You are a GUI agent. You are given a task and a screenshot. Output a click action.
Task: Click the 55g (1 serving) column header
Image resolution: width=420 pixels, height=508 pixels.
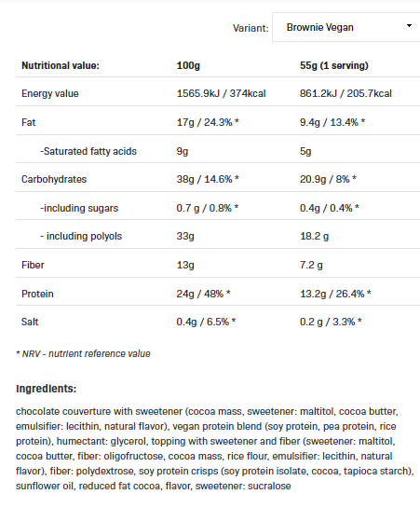[x=334, y=65]
